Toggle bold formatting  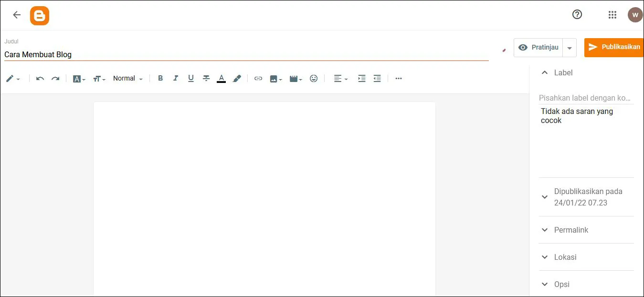(x=160, y=78)
